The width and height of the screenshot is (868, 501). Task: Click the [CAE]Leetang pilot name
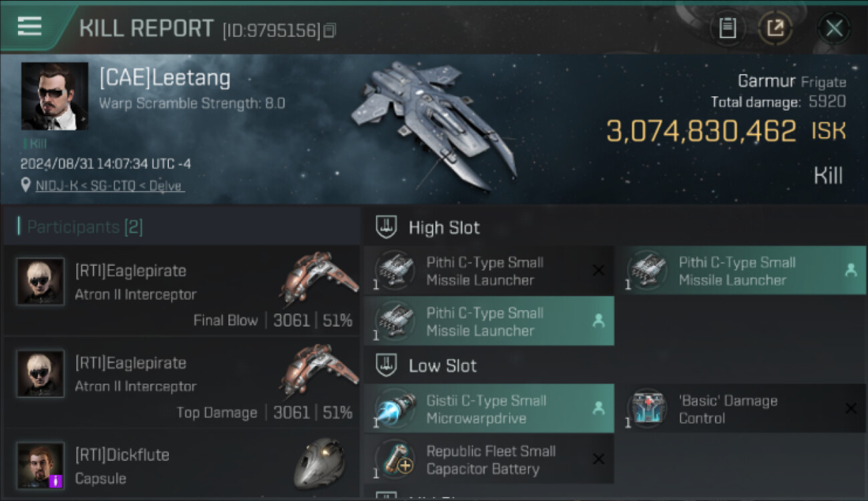tap(165, 79)
